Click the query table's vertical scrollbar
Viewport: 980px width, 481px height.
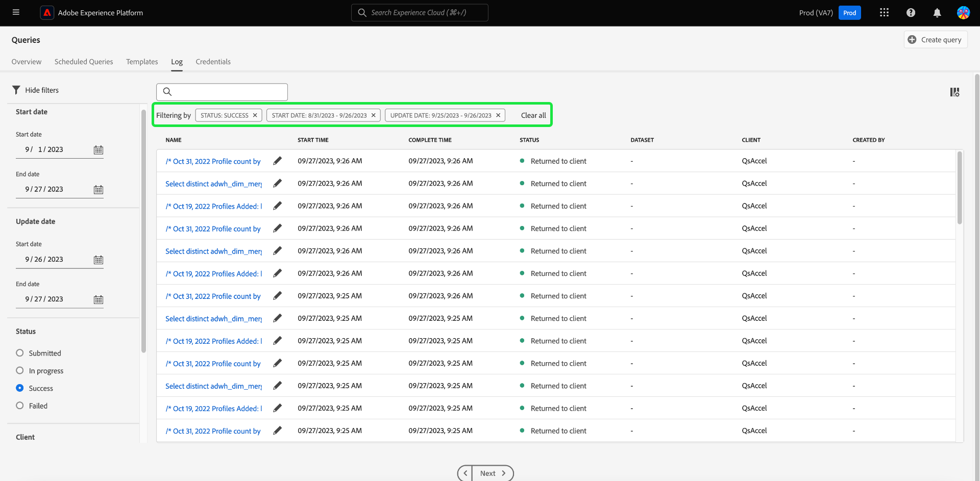pos(960,188)
